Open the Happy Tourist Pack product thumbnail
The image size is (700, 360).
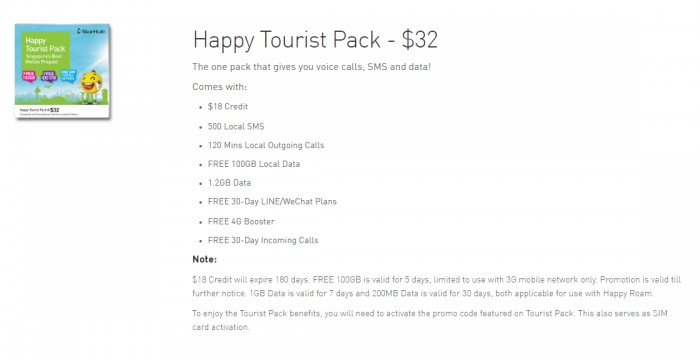click(x=62, y=71)
